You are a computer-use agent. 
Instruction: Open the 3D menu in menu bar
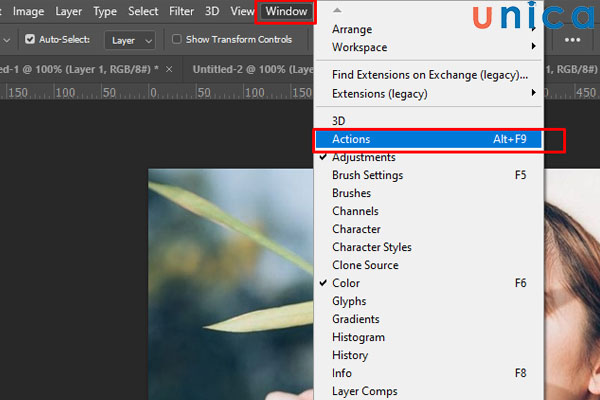point(212,11)
